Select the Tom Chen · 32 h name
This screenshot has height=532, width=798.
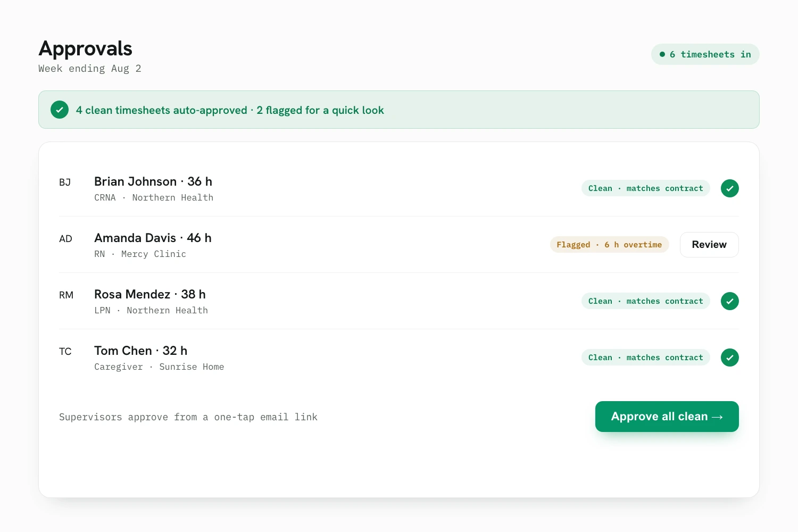(x=141, y=351)
